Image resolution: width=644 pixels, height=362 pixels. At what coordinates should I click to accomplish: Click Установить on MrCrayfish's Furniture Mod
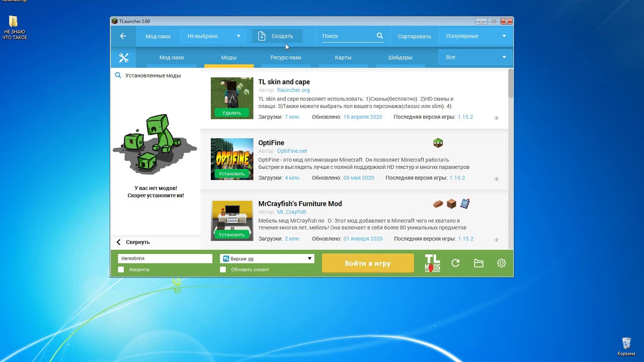click(231, 235)
